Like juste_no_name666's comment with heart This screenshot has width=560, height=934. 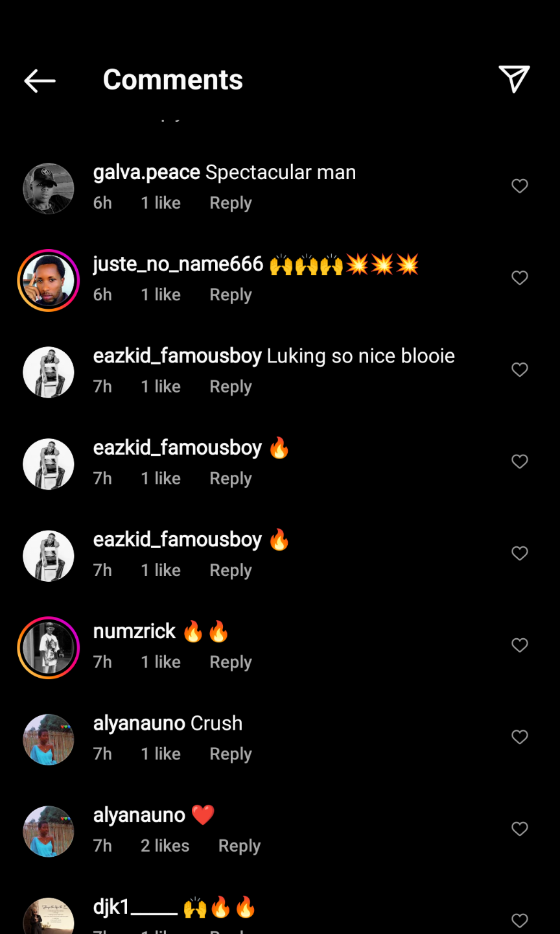pos(520,278)
